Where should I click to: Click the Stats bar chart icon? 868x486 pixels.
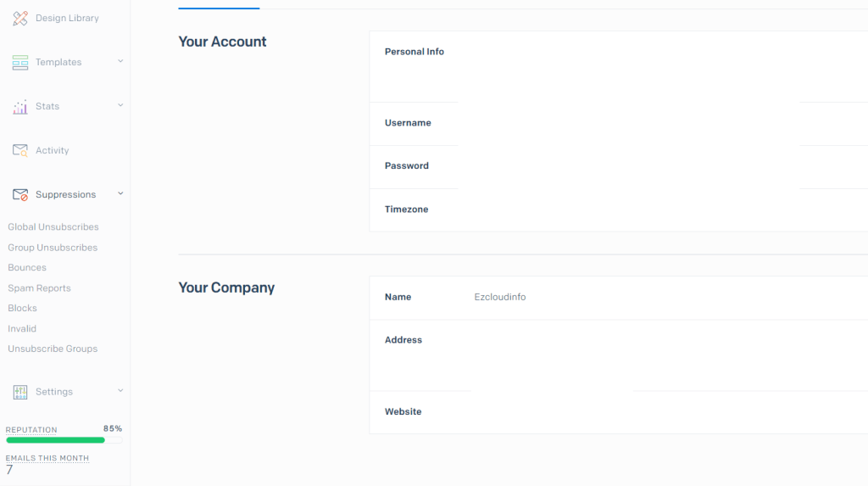tap(20, 106)
